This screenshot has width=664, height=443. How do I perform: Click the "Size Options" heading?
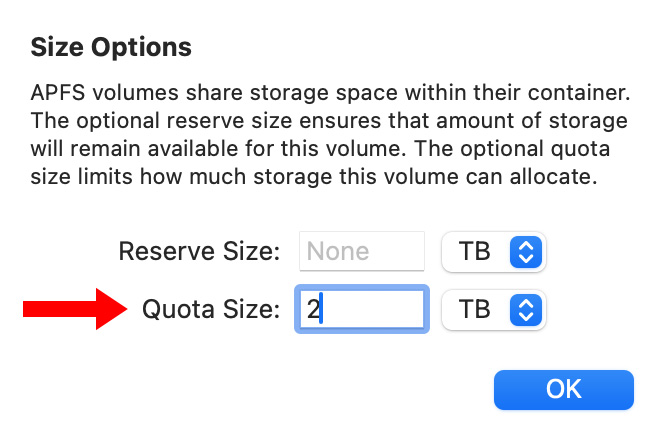(x=111, y=47)
